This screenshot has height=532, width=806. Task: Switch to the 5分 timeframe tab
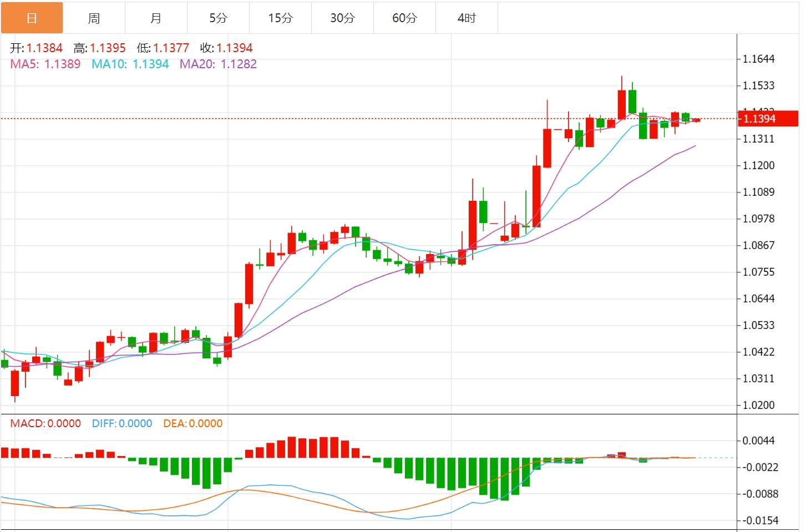[x=218, y=18]
